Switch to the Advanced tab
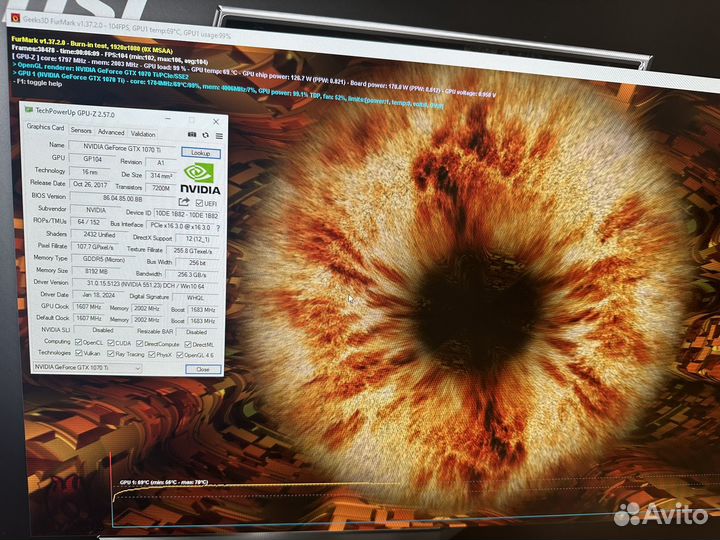Viewport: 720px width, 540px height. coord(111,132)
